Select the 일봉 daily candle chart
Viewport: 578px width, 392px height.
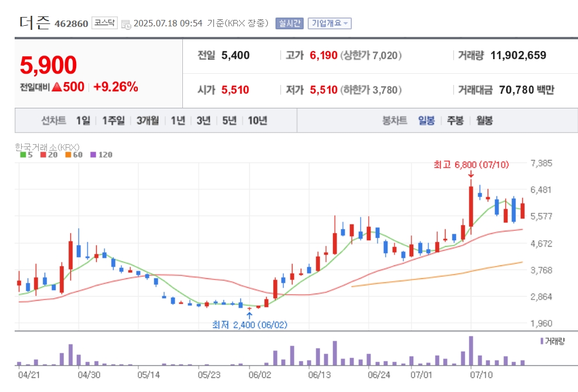click(427, 121)
